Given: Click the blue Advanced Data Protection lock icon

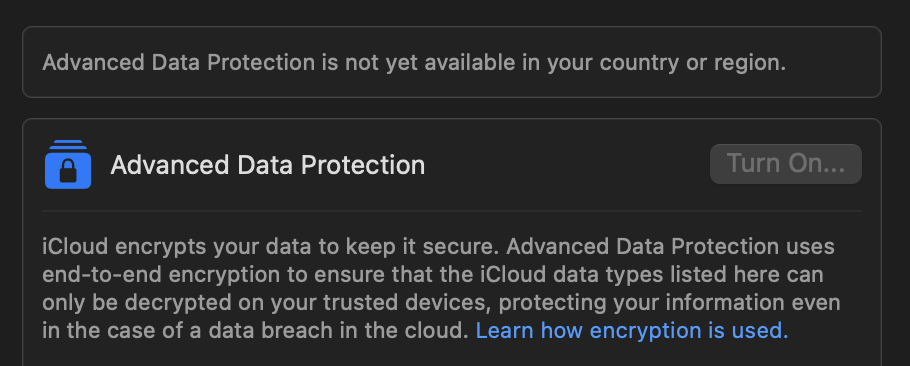Looking at the screenshot, I should [x=68, y=165].
